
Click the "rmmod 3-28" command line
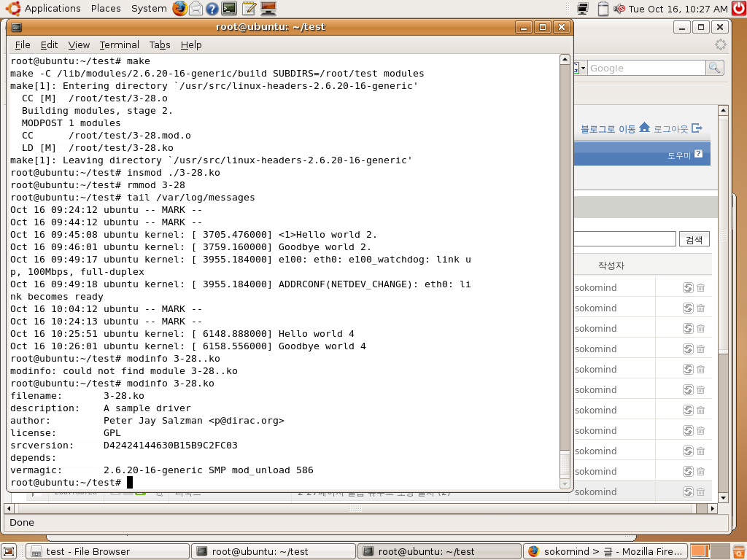156,185
